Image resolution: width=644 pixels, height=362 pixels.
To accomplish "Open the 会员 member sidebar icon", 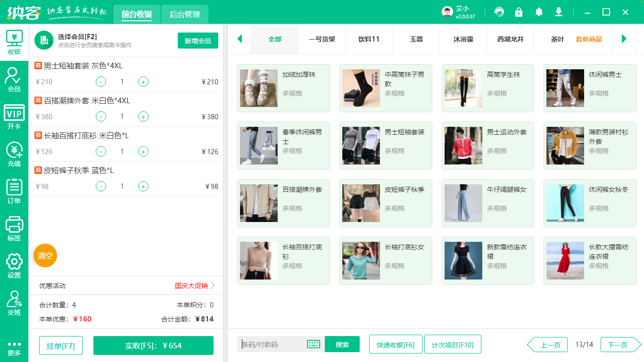I will coord(14,80).
